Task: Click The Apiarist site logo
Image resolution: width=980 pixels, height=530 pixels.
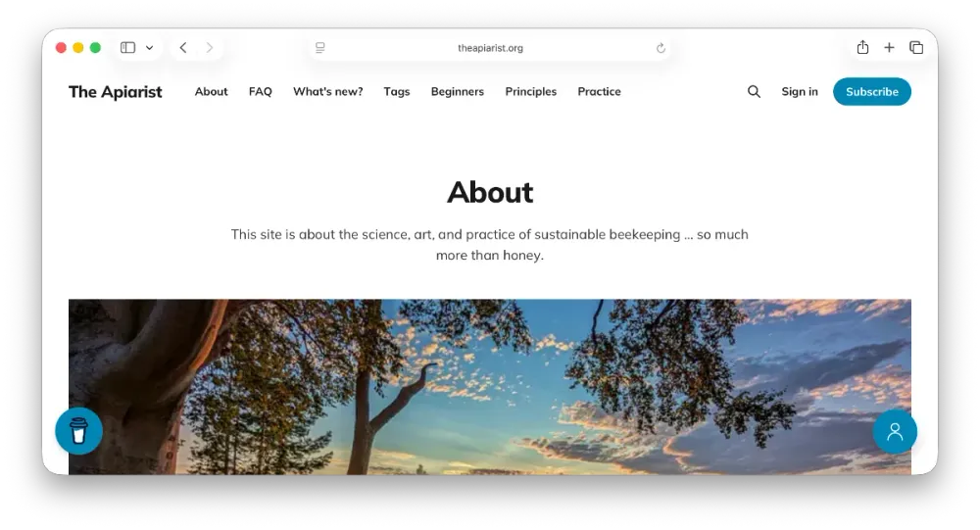Action: [x=115, y=92]
